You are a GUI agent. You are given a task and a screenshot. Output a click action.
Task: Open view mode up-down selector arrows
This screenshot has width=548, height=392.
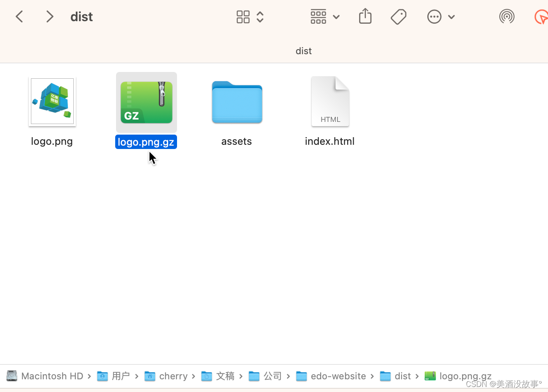click(x=260, y=17)
